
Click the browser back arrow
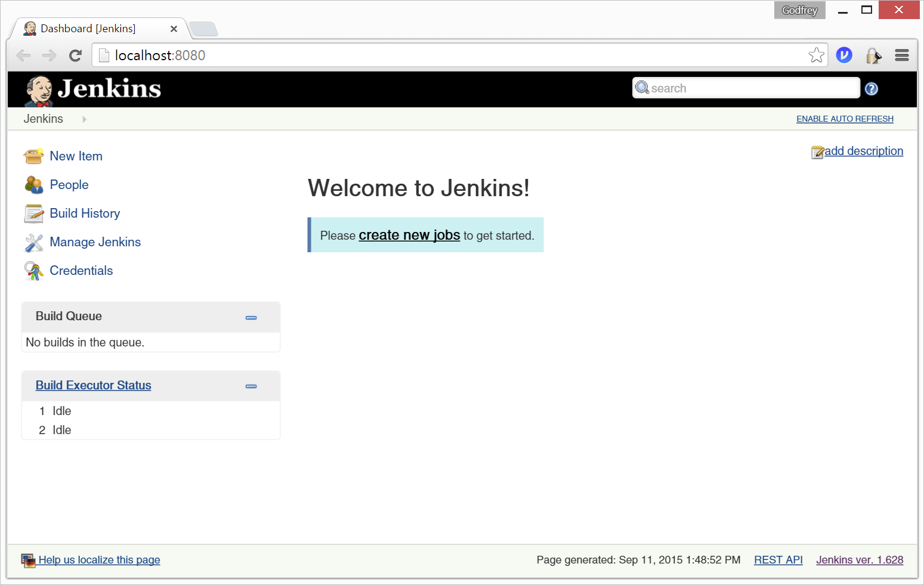click(x=23, y=55)
